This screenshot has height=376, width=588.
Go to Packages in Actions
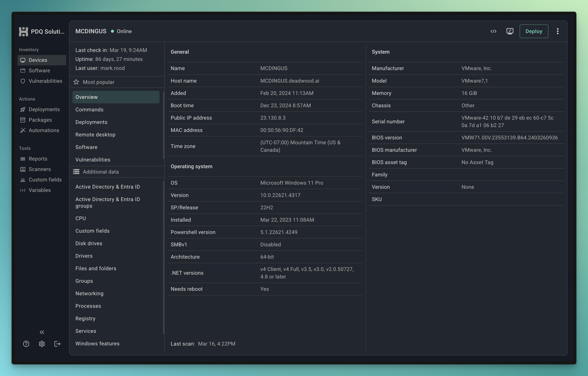point(42,120)
